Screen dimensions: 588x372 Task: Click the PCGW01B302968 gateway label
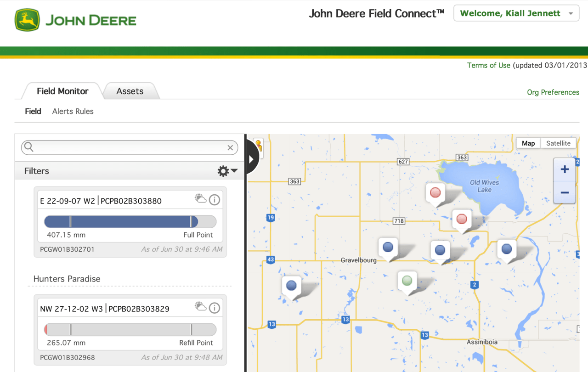point(68,357)
